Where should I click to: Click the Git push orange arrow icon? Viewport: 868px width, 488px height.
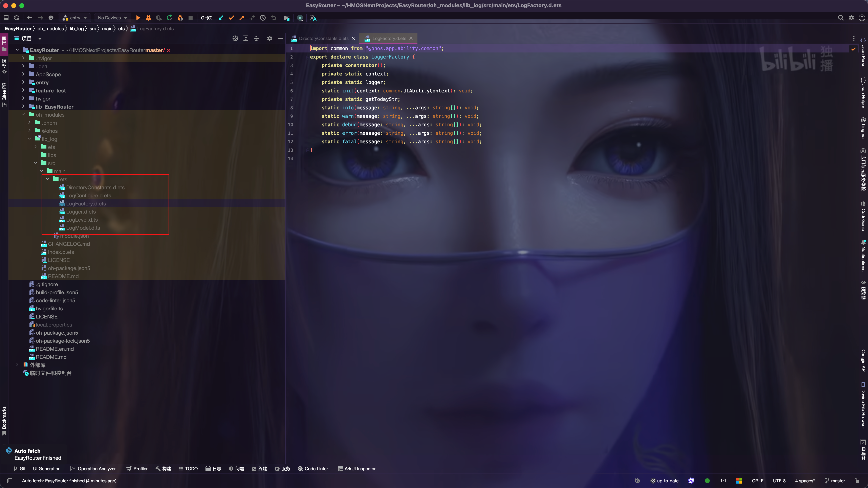pos(242,18)
